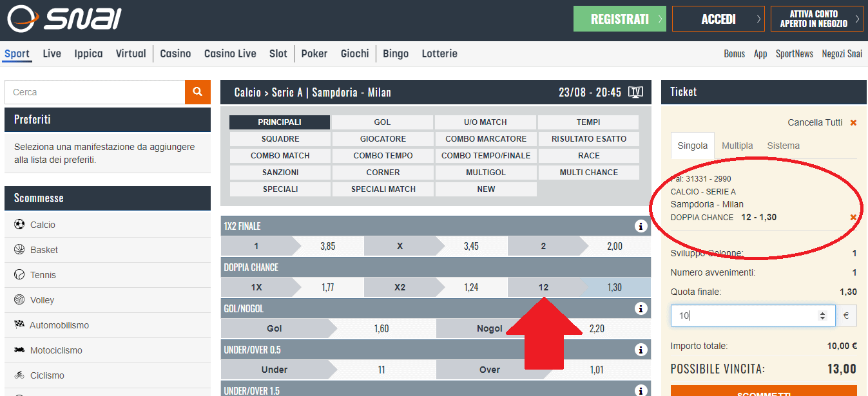The image size is (868, 396).
Task: Open the Lotterie section
Action: pos(439,53)
